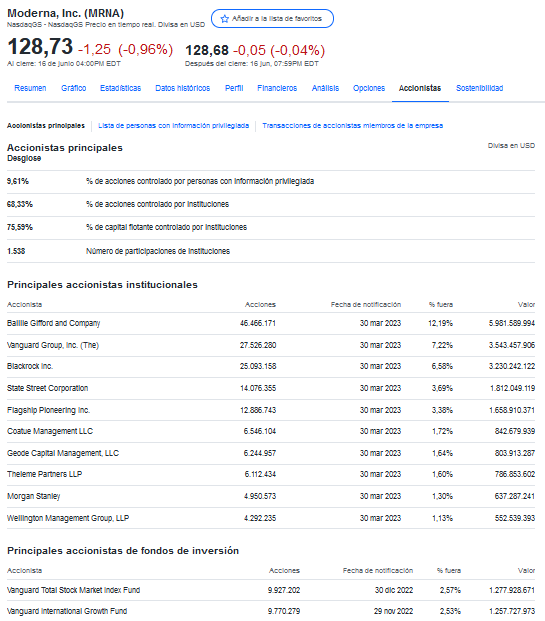
Task: Click Baillie Gifford shares 46.466.171
Action: click(x=258, y=323)
